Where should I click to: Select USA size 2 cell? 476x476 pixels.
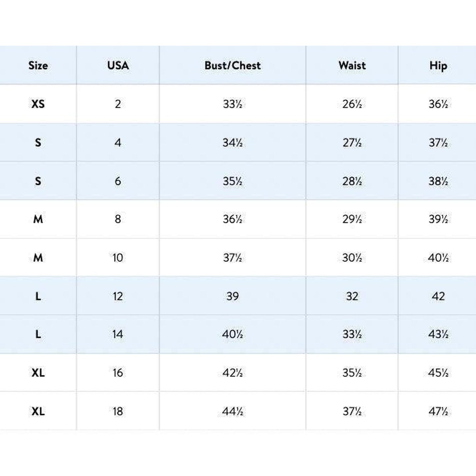pyautogui.click(x=118, y=104)
